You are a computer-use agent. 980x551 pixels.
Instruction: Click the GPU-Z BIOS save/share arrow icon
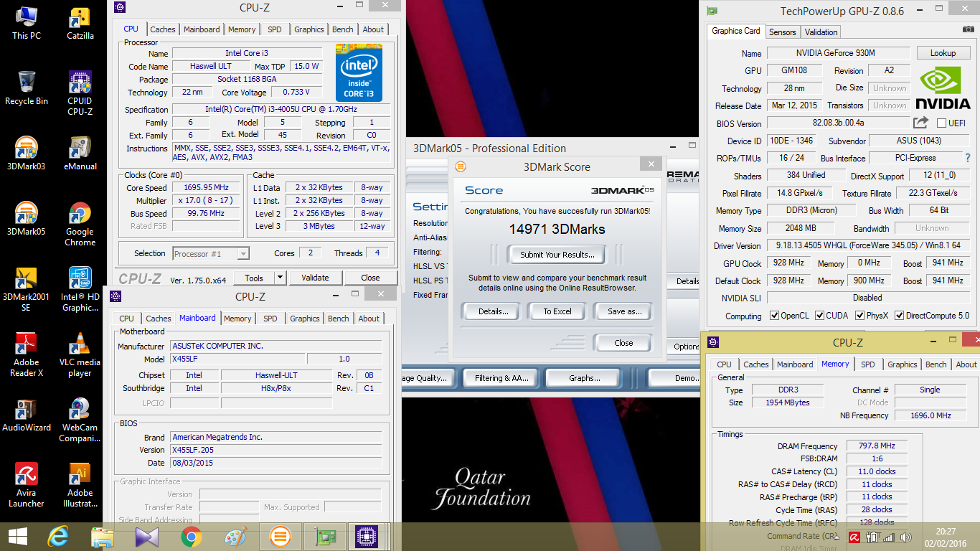[x=921, y=123]
